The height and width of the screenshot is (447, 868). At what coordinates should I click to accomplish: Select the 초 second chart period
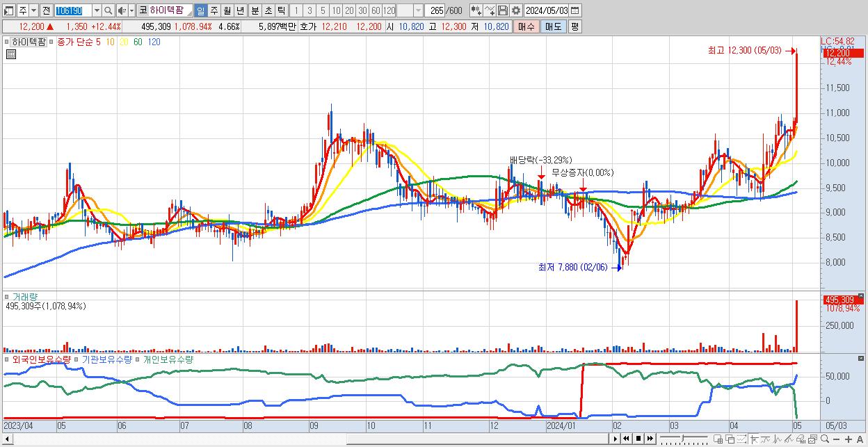(268, 10)
